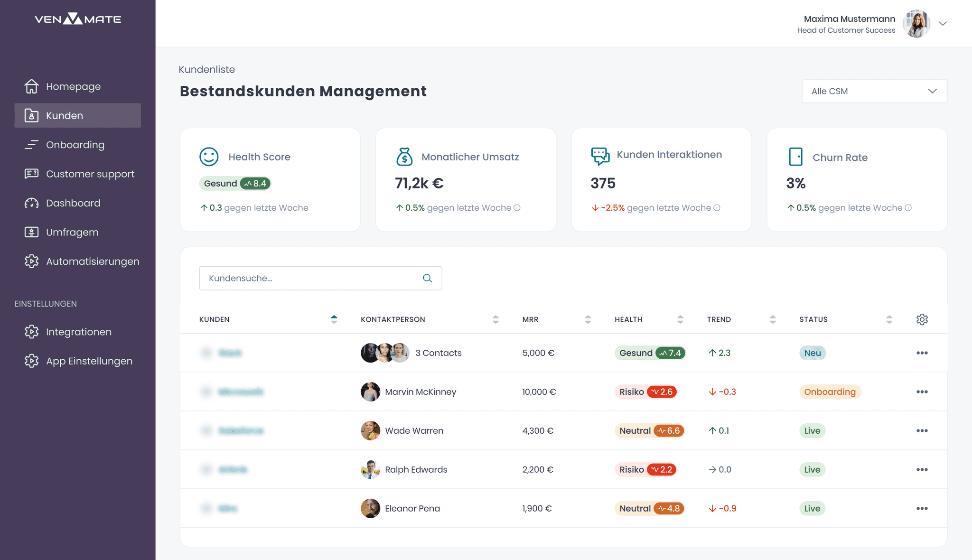972x560 pixels.
Task: Toggle sorting on MRR column
Action: [x=588, y=319]
